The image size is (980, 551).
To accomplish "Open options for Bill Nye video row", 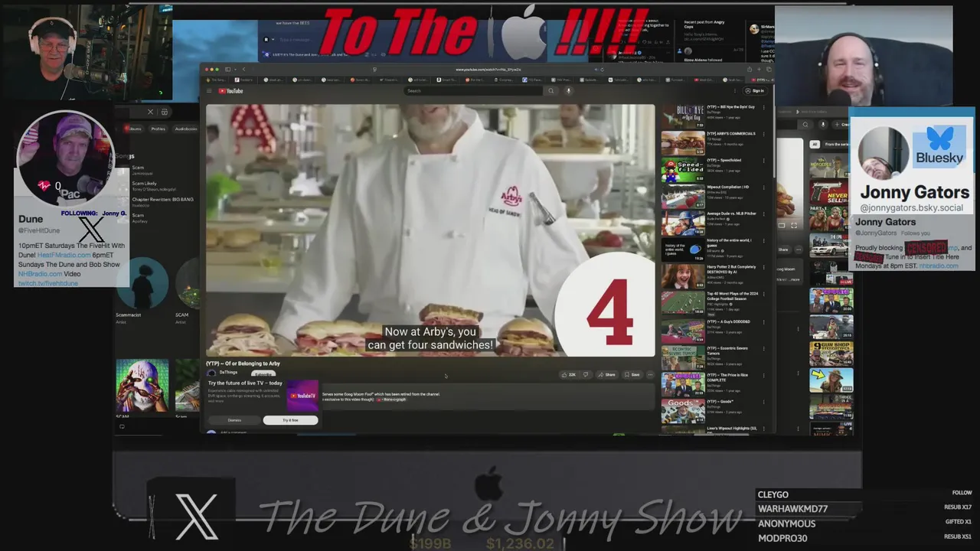I will coord(763,107).
